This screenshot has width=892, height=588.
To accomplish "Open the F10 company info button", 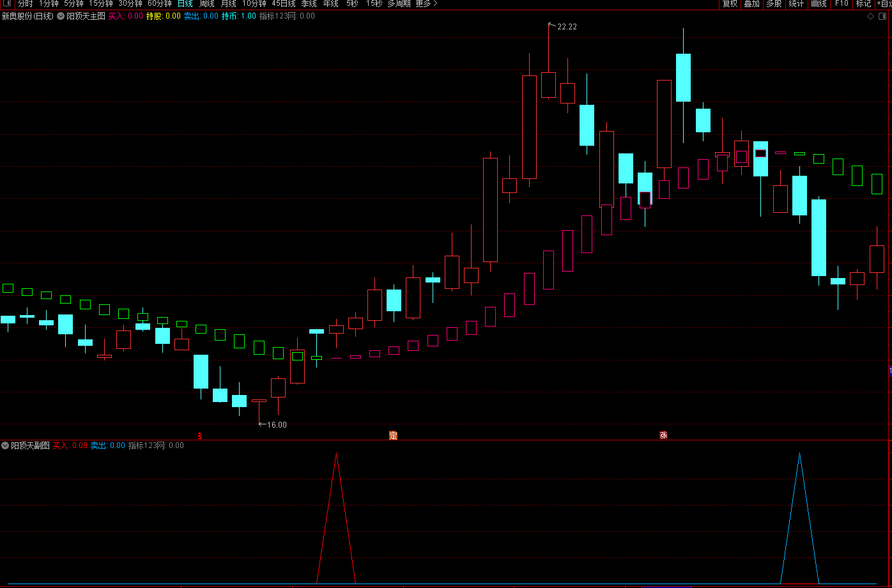I will click(x=842, y=4).
